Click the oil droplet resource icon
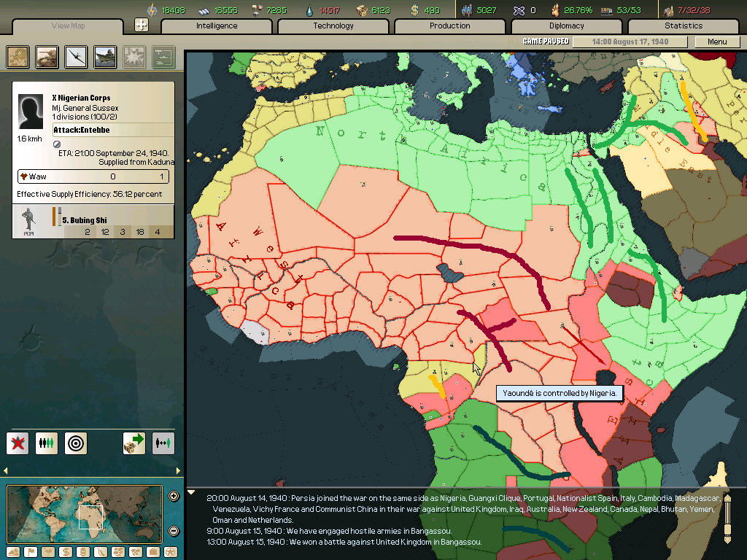This screenshot has width=747, height=560. point(310,10)
